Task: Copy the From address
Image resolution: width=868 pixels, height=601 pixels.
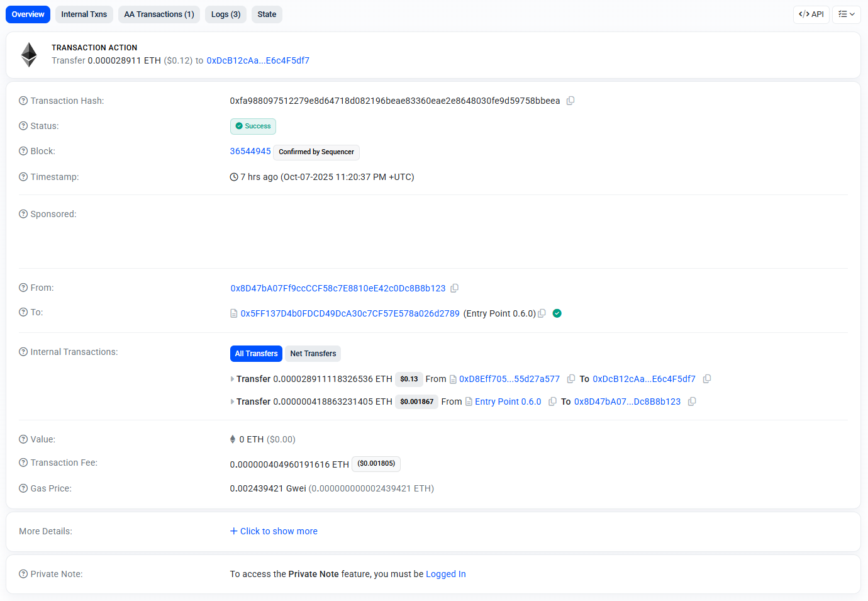Action: pos(454,288)
